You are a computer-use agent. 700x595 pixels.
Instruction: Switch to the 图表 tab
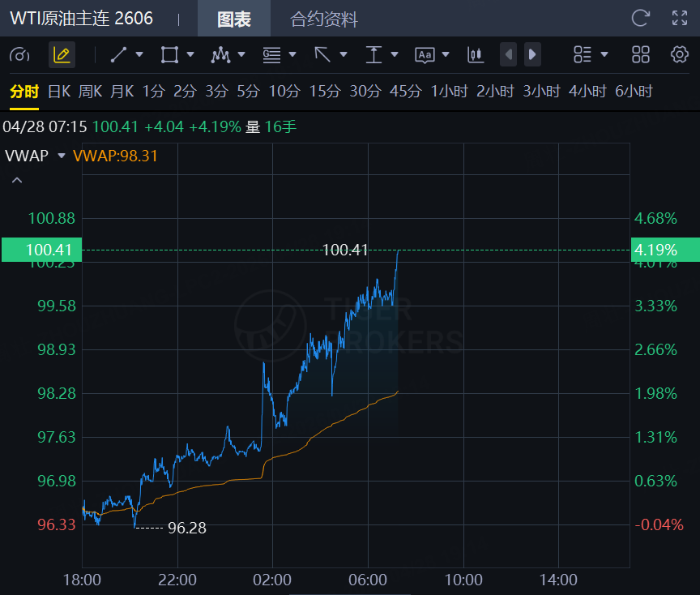(234, 19)
